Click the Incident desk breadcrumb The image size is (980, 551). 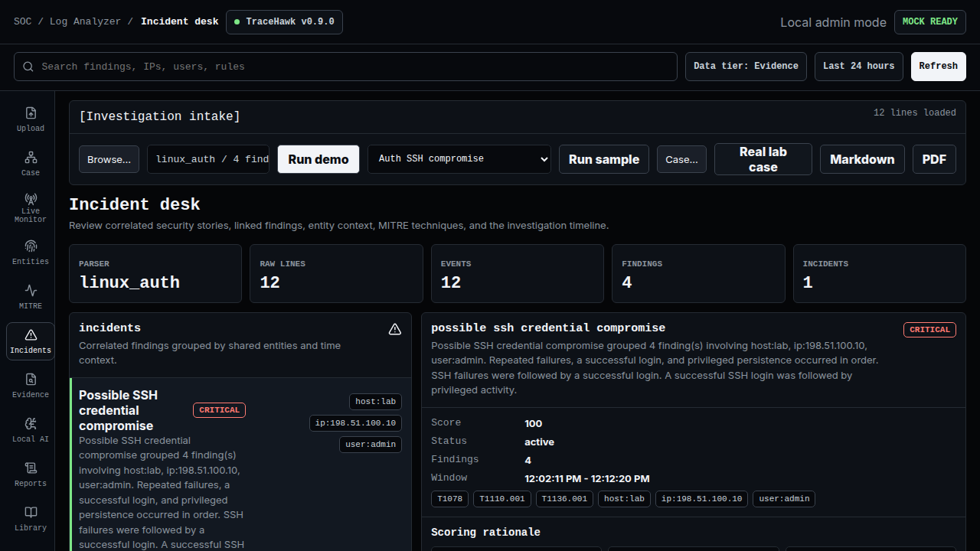(x=179, y=21)
